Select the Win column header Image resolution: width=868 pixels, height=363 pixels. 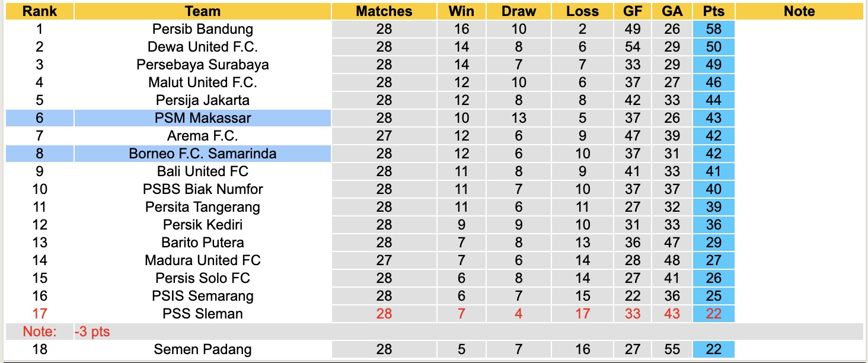point(461,11)
